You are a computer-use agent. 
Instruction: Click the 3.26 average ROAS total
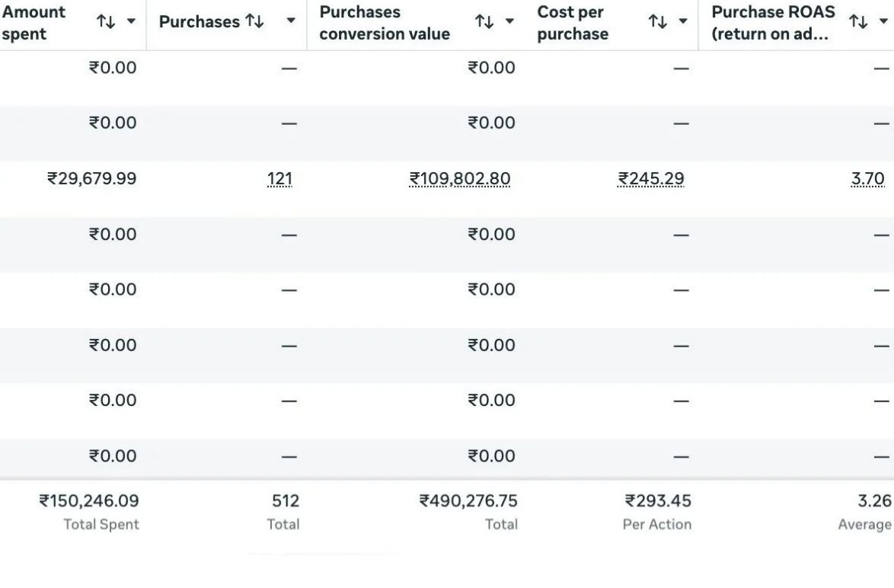click(875, 500)
